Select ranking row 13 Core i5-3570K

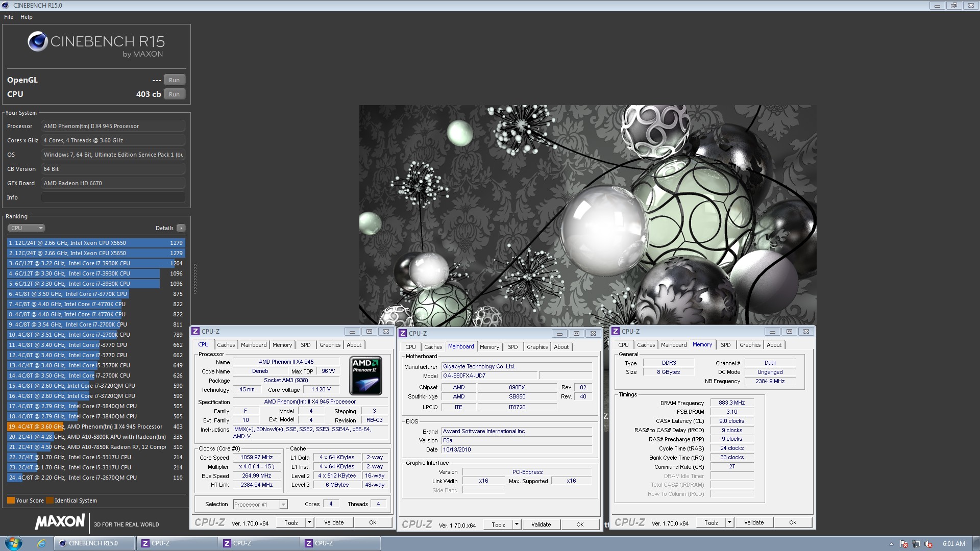click(x=96, y=366)
